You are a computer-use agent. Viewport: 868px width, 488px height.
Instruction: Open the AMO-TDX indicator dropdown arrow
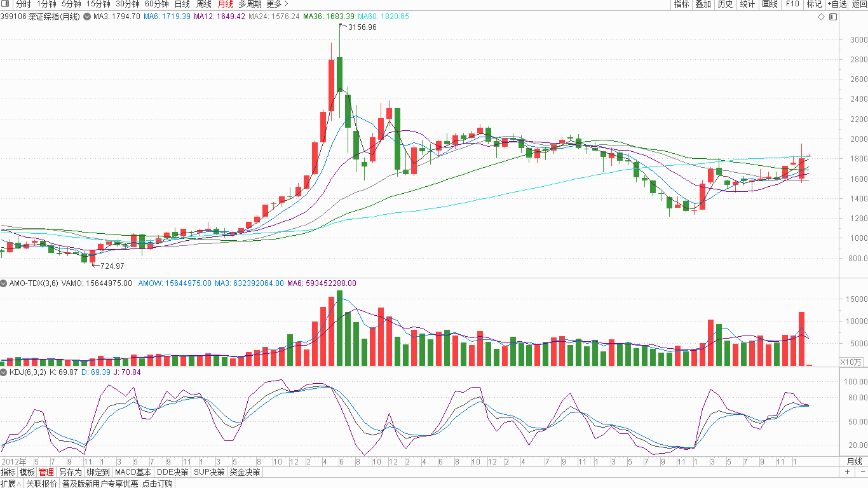click(x=4, y=283)
